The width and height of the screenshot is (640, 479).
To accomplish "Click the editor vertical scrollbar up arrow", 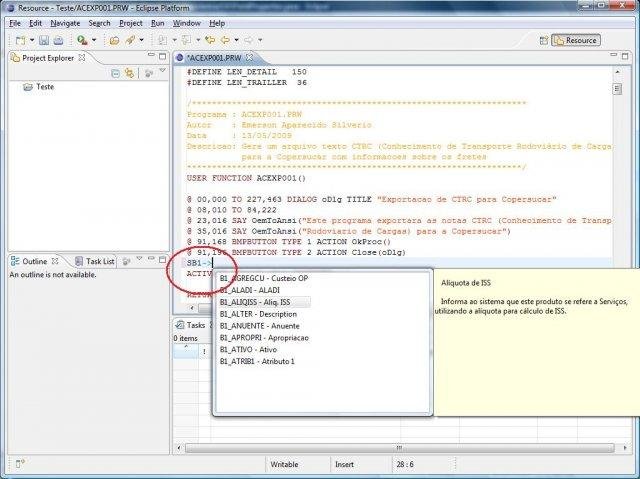I will (618, 72).
